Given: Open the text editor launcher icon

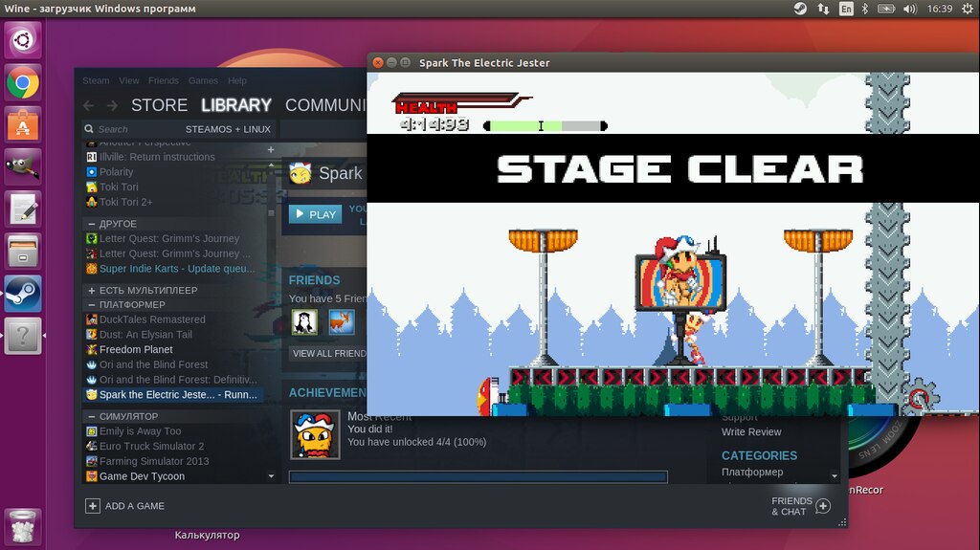Looking at the screenshot, I should 23,209.
